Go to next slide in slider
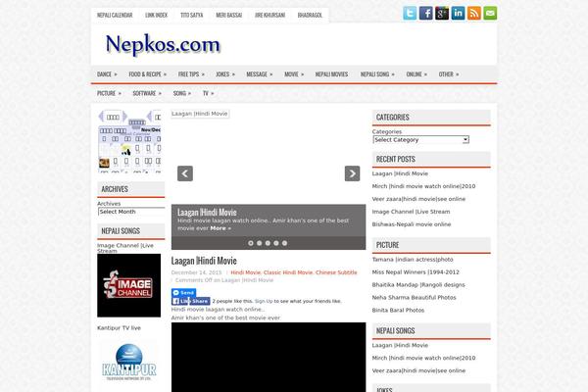Viewport: 588px width, 392px height. pyautogui.click(x=352, y=173)
